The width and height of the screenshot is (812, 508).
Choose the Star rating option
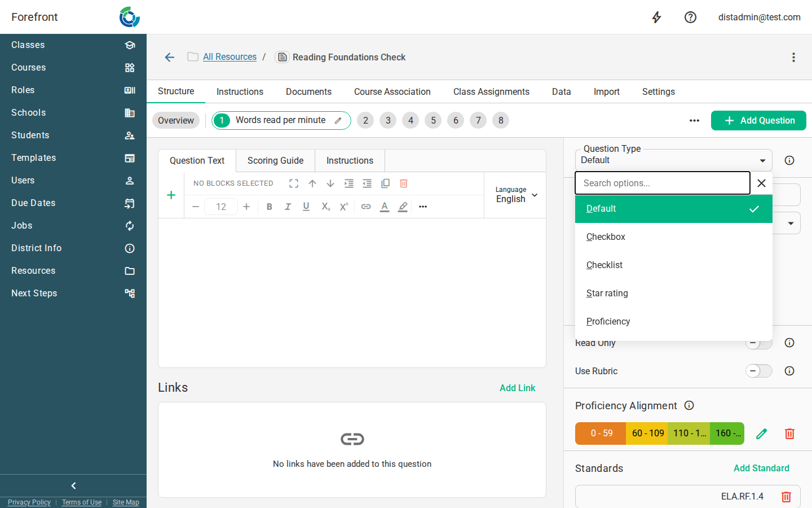tap(674, 294)
